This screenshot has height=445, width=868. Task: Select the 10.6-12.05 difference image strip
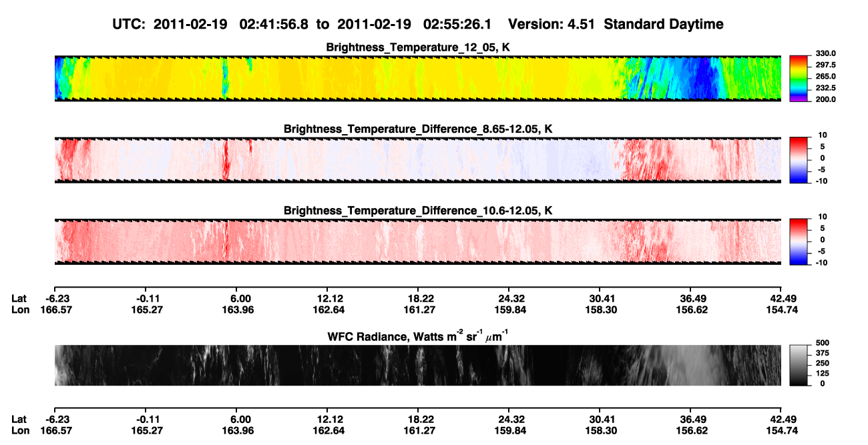[x=417, y=242]
